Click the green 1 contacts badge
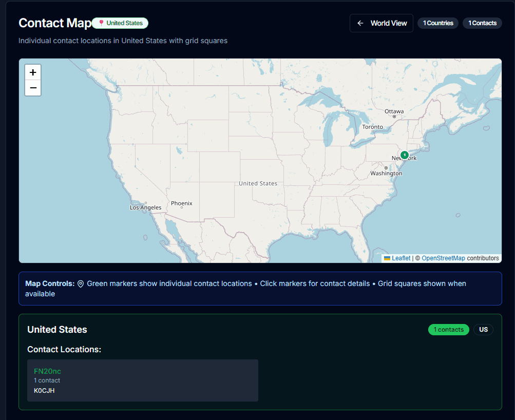Viewport: 515px width, 420px height. coord(448,329)
